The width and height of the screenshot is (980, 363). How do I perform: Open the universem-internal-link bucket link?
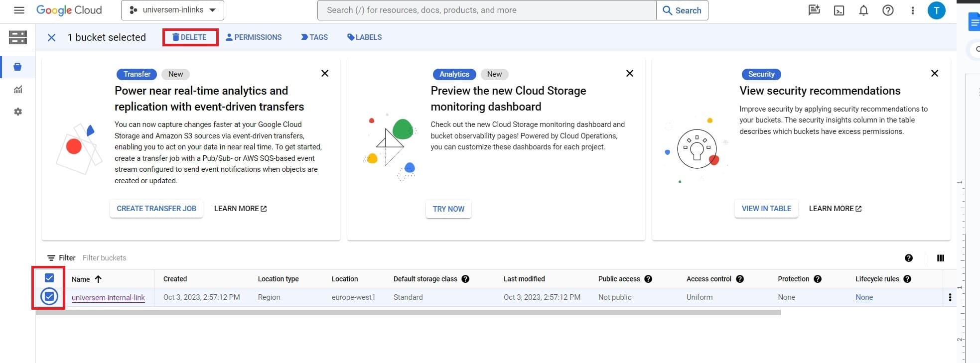(108, 298)
